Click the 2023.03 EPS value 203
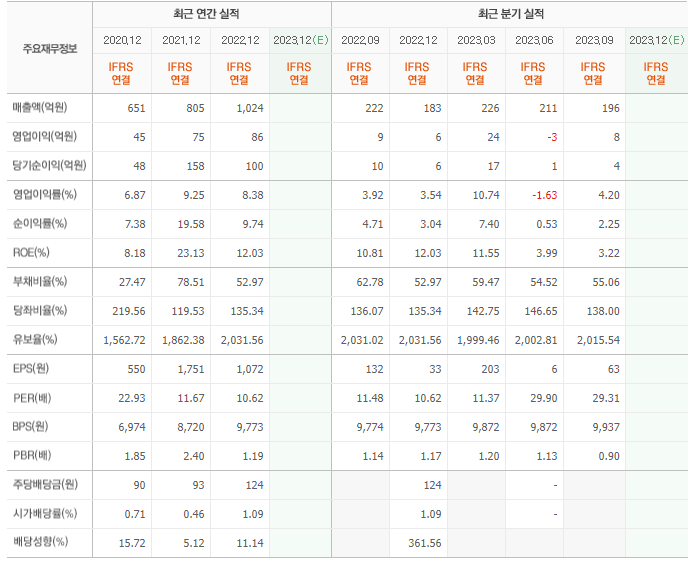 (490, 369)
